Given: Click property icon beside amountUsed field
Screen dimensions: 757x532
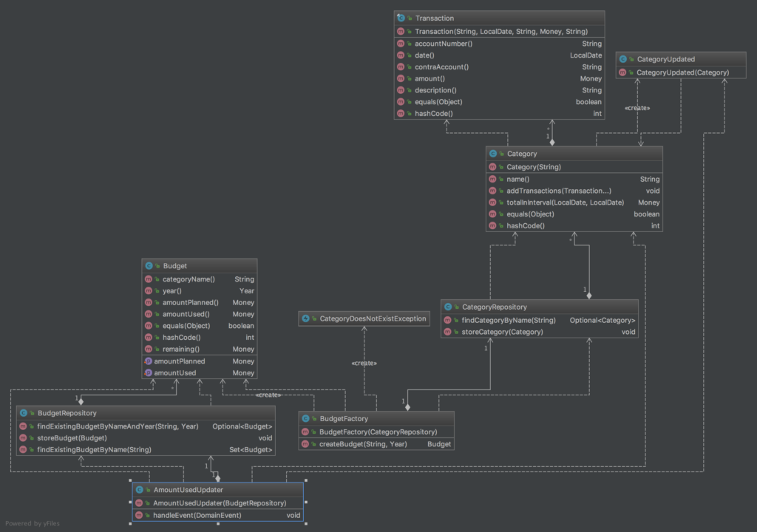Looking at the screenshot, I should click(148, 372).
